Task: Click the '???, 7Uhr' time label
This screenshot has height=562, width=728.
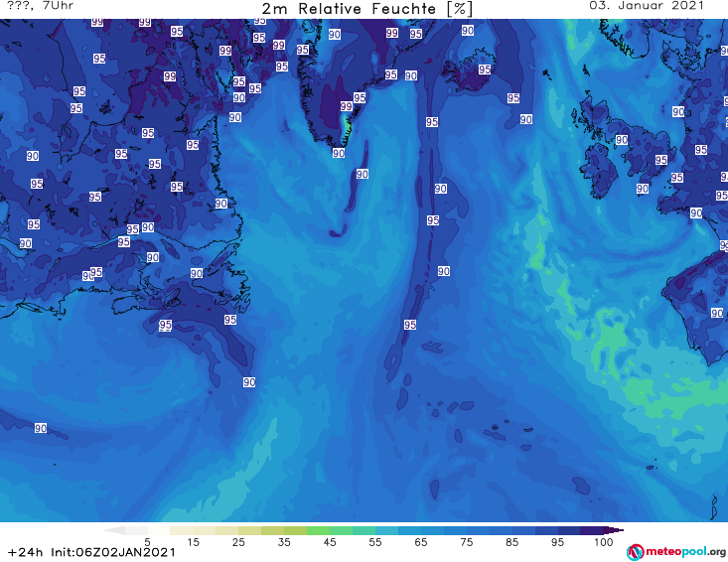Action: 41,6
